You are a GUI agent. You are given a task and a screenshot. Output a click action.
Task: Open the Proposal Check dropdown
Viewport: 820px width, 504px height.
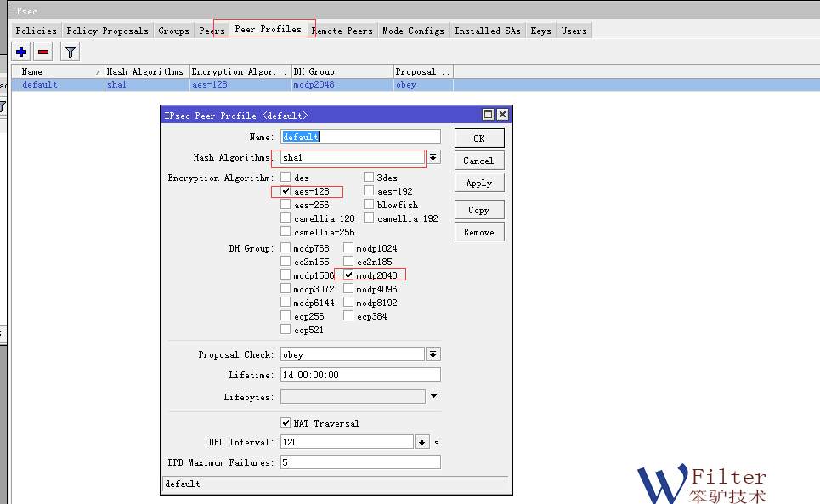point(433,354)
